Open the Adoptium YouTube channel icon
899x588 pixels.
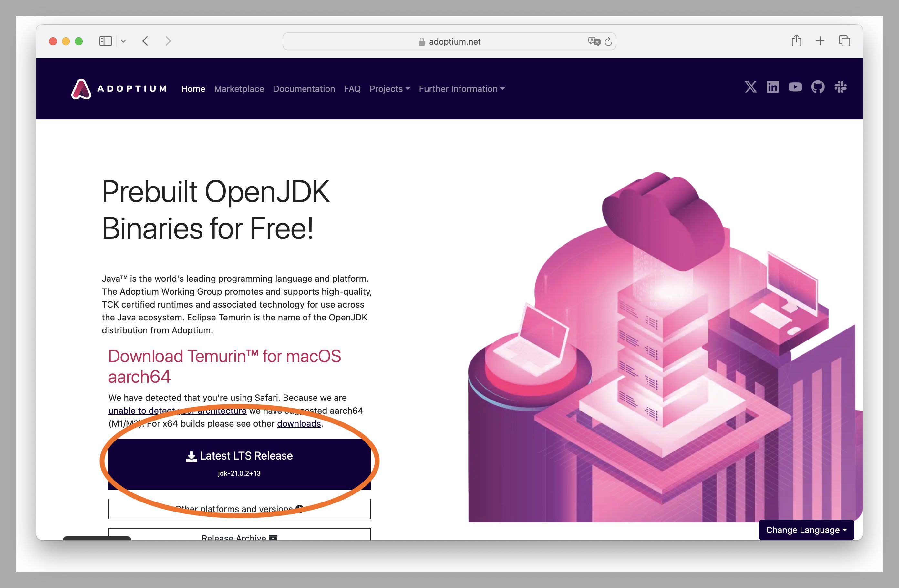(x=795, y=87)
